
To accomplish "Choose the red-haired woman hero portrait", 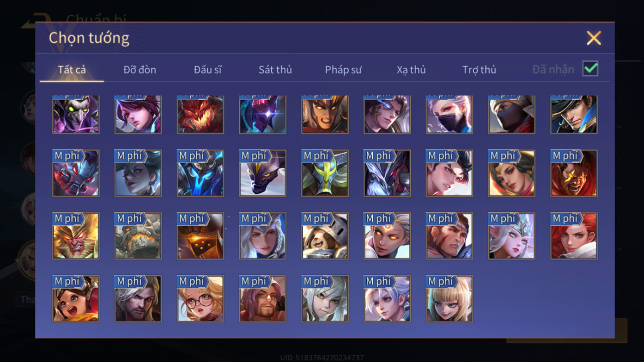I will pos(573,236).
